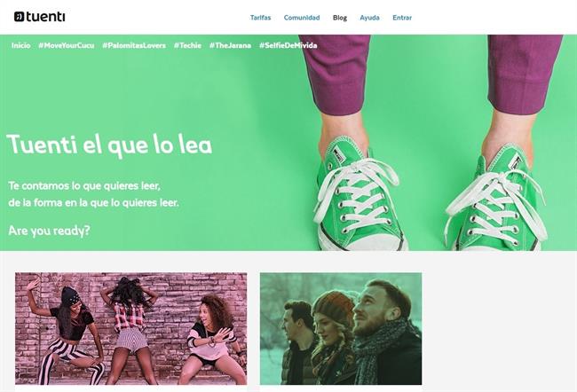Open the #PalomitasLovers category
Image resolution: width=577 pixels, height=392 pixels.
point(134,45)
